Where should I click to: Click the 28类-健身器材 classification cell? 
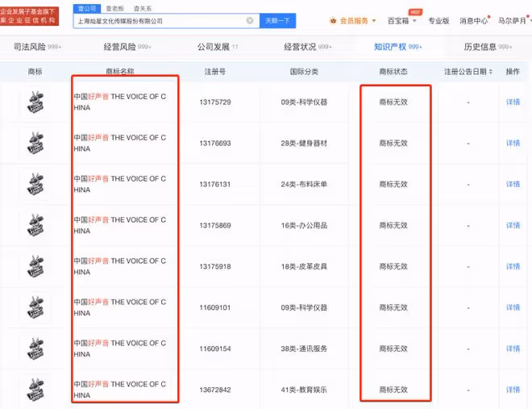point(304,143)
